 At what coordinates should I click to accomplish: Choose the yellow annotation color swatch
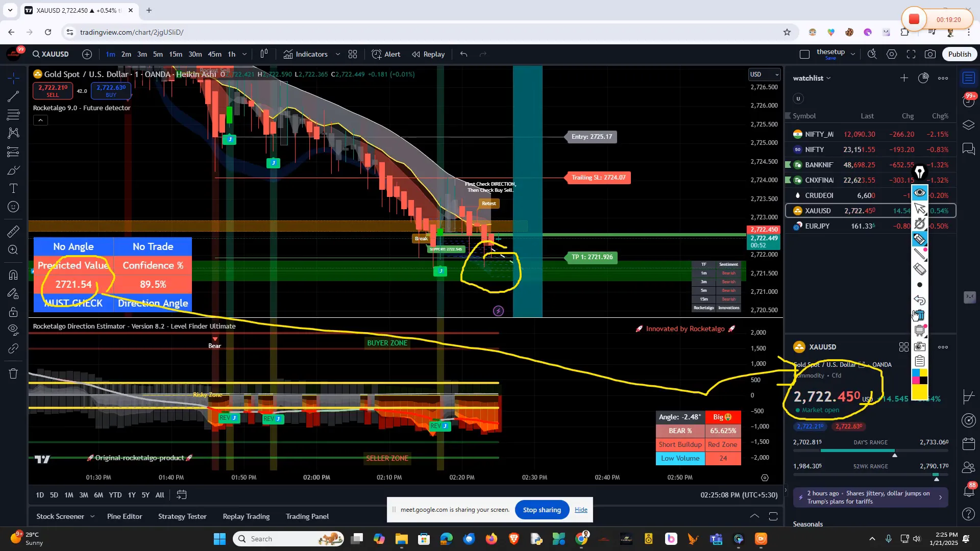[920, 392]
